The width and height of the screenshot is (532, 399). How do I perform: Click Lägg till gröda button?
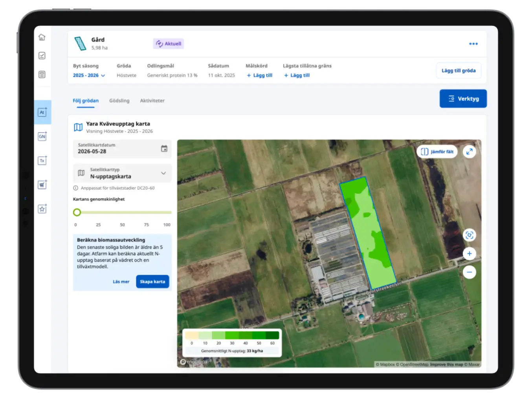(459, 71)
